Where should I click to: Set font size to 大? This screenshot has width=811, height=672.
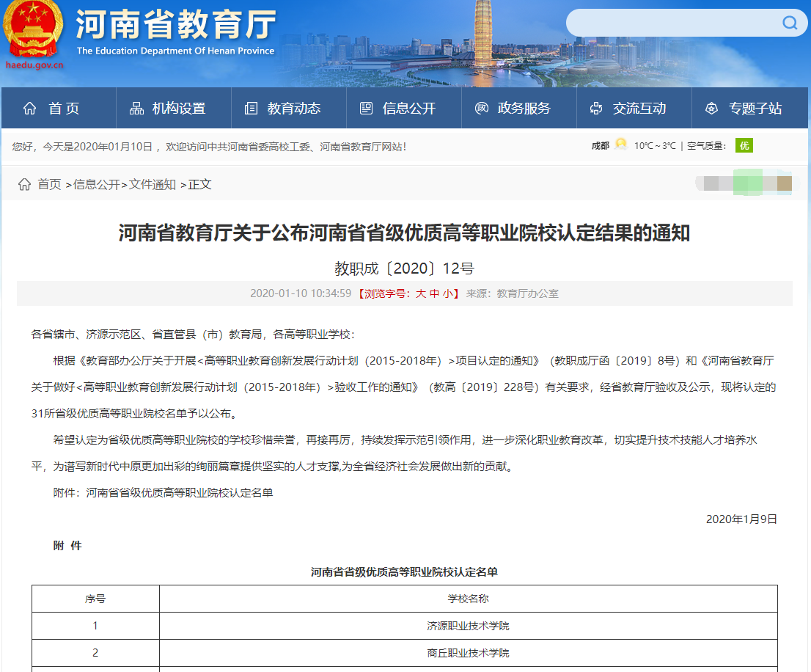(x=421, y=294)
